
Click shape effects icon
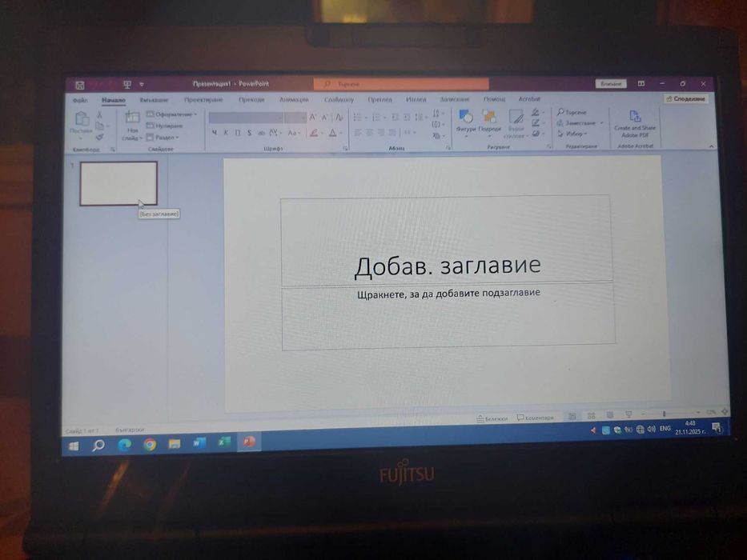[536, 134]
